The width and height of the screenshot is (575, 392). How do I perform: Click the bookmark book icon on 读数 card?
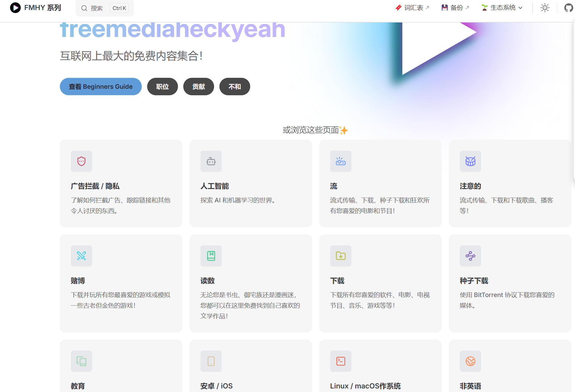tap(211, 256)
